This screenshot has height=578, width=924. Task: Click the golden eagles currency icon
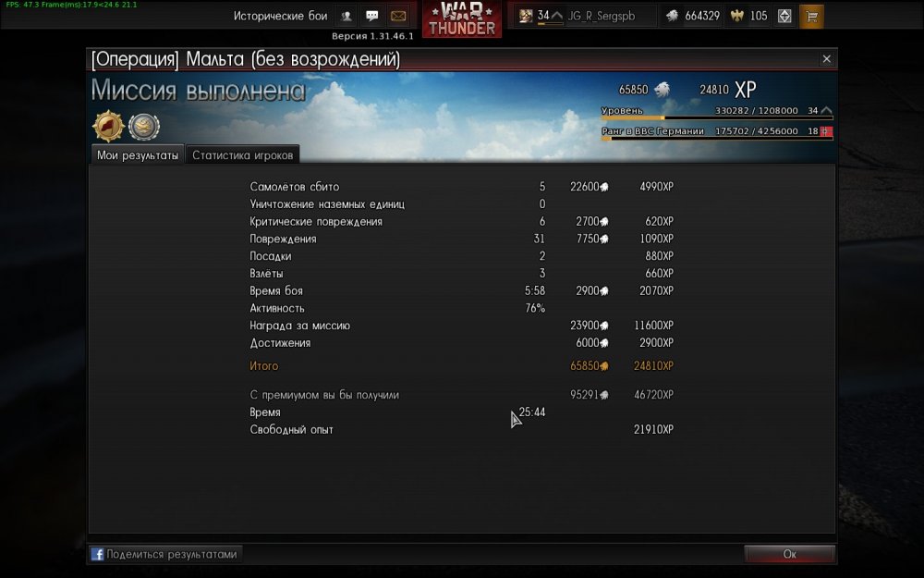pos(736,16)
